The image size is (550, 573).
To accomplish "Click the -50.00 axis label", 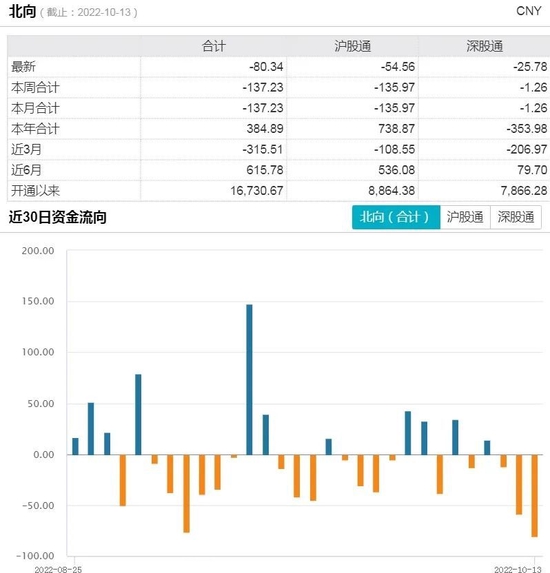I will tap(38, 506).
